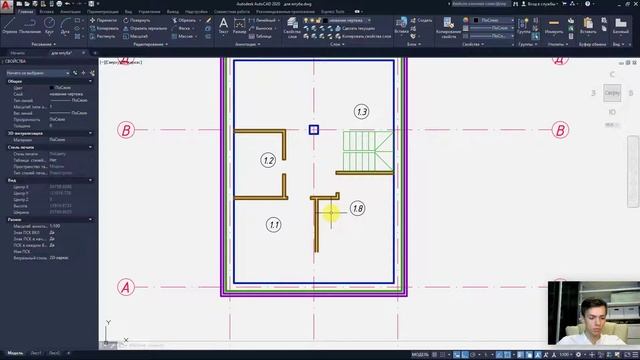Click the Таблица (Table) tool

coord(260,36)
